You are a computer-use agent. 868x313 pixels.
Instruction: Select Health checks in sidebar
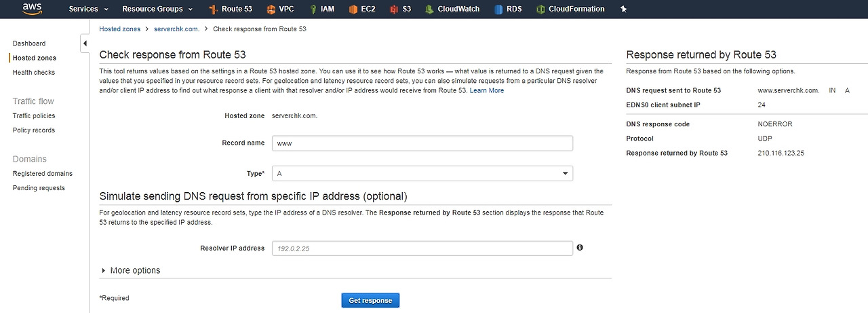(34, 72)
